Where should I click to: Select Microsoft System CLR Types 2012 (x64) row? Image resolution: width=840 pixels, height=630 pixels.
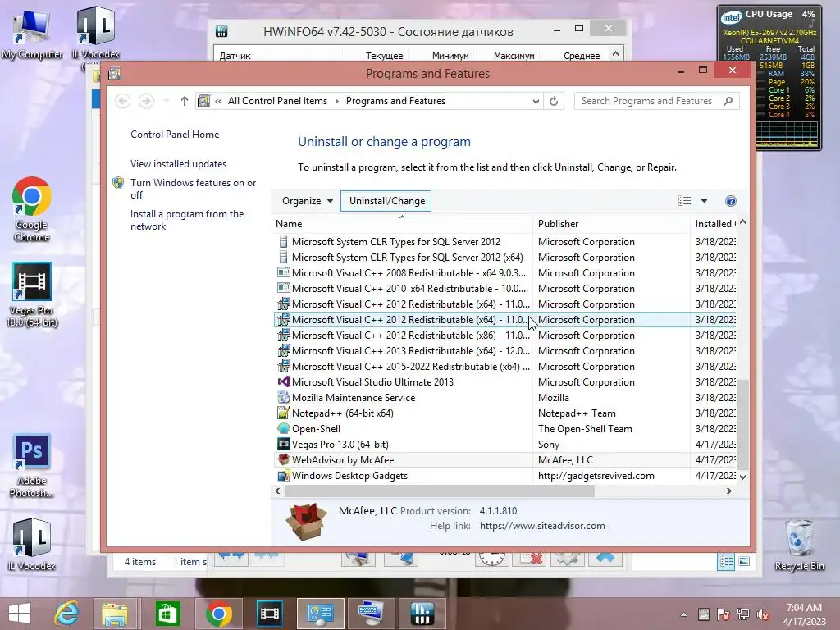[504, 257]
